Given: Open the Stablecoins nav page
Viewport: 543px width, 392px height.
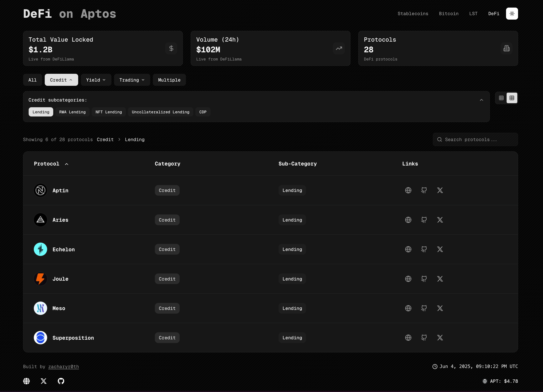Looking at the screenshot, I should pos(413,14).
